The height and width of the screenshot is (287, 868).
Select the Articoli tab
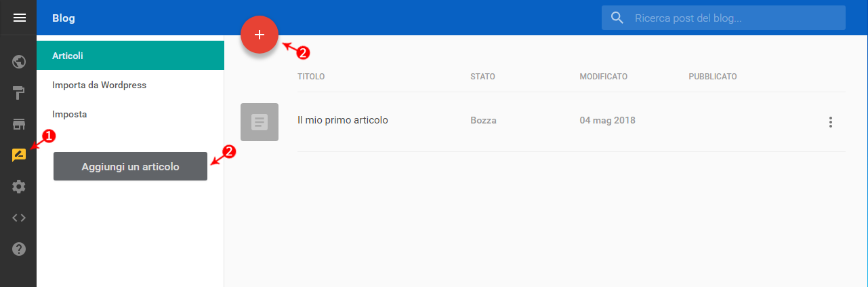click(x=130, y=56)
